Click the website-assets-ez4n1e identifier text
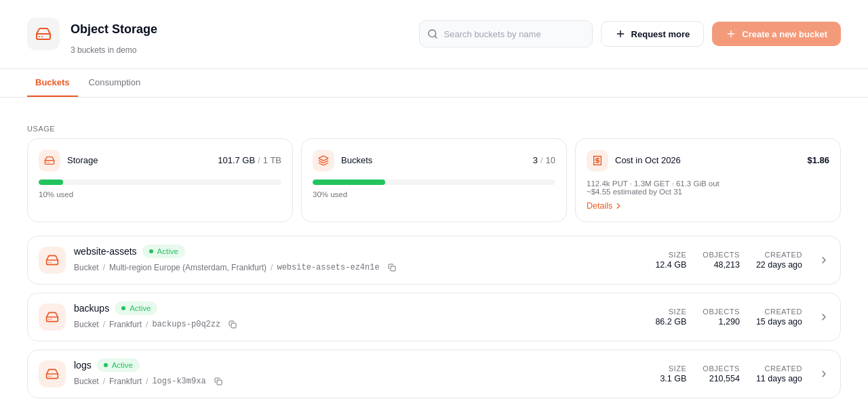868x420 pixels. click(328, 268)
